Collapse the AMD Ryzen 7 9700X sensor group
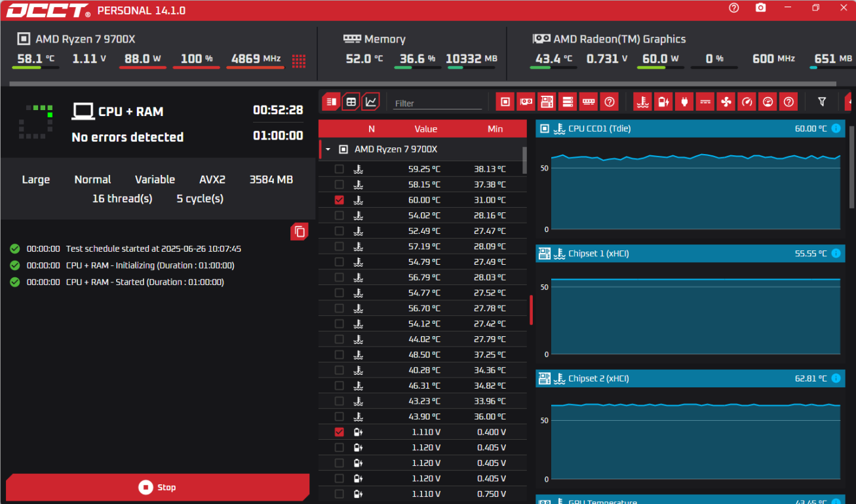Screen dimensions: 856x504 point(328,149)
